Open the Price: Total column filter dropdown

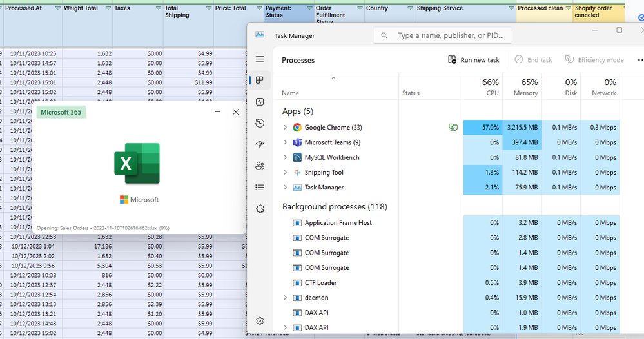259,8
